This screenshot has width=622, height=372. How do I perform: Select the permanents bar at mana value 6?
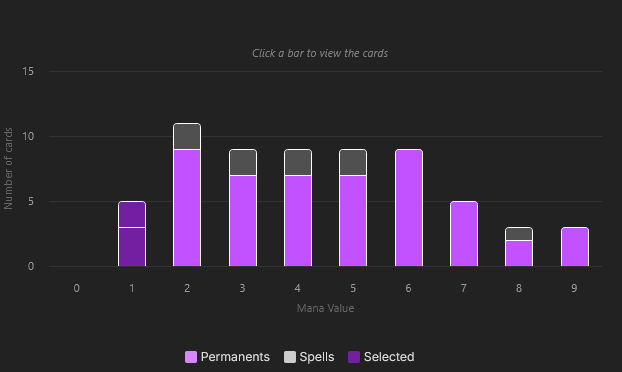tap(409, 208)
